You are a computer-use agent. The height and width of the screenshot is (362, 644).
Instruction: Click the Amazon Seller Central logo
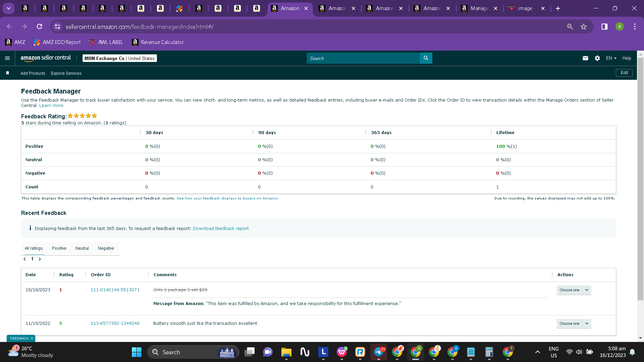point(46,58)
